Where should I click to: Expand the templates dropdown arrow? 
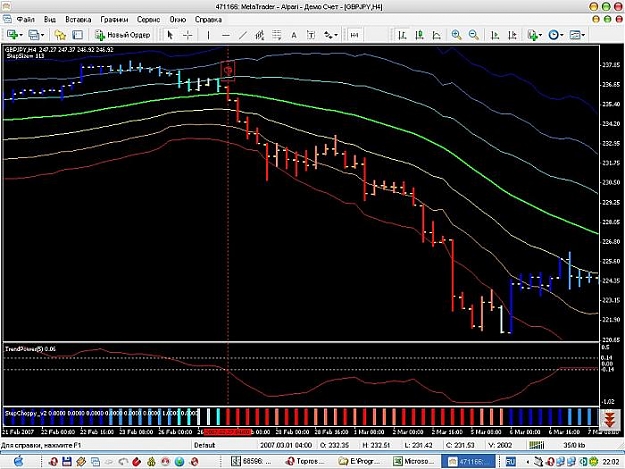coord(583,35)
